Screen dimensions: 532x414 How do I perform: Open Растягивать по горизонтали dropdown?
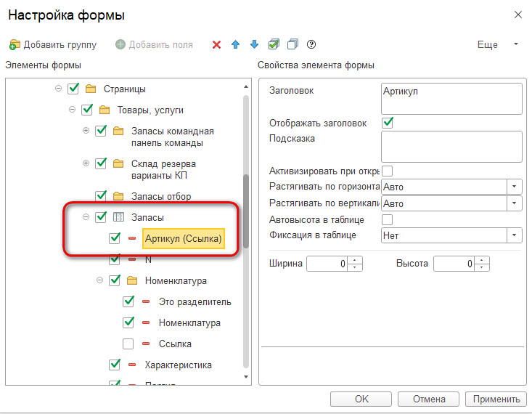click(x=514, y=187)
